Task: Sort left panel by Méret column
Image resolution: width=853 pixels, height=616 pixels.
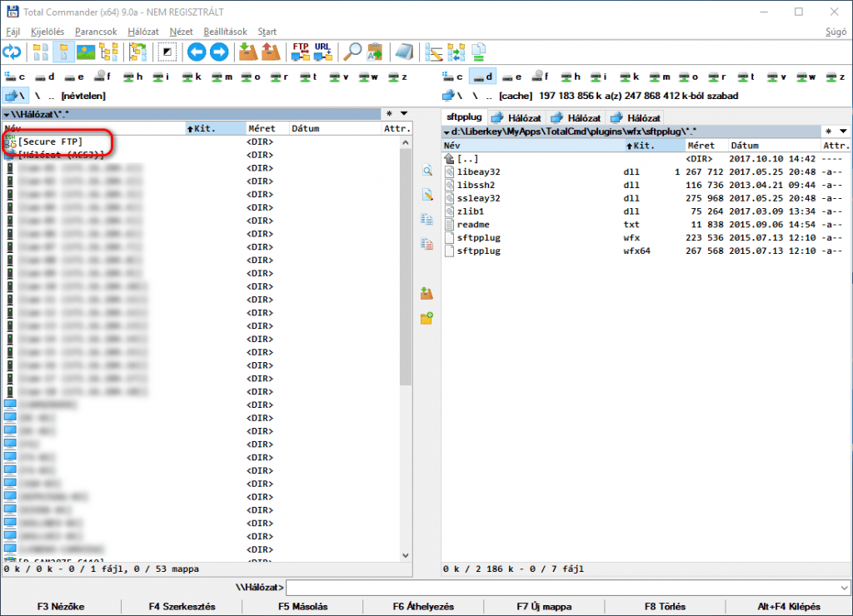Action: [267, 128]
